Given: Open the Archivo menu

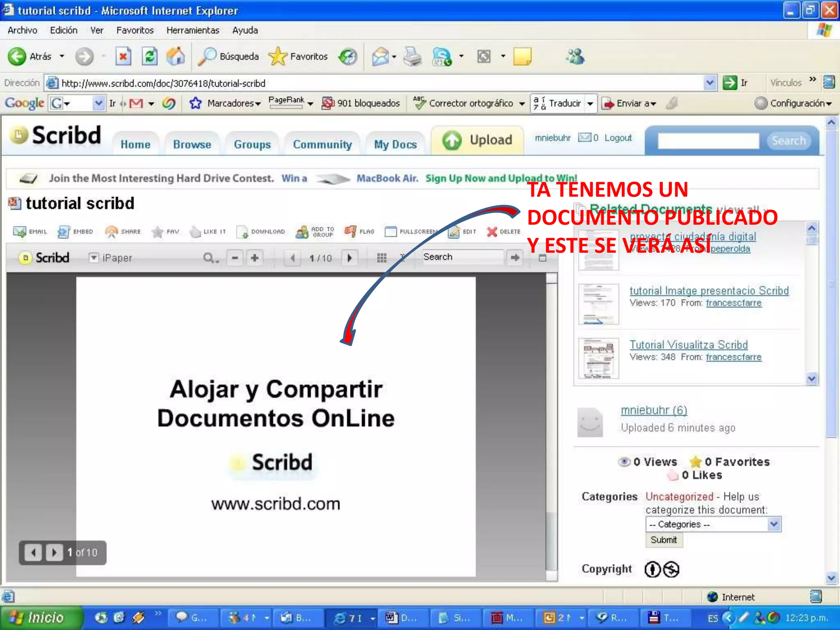Looking at the screenshot, I should click(22, 30).
